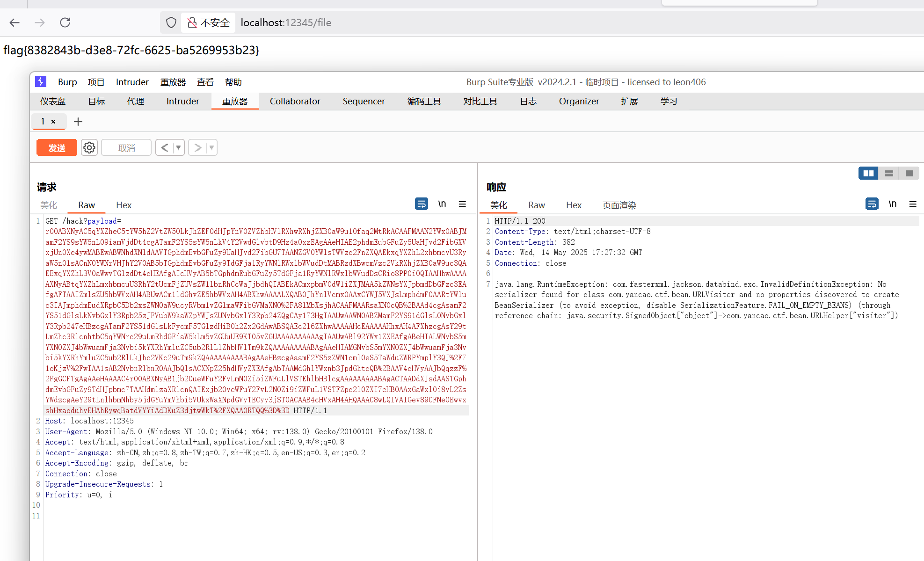
Task: Switch to combined tabs layout view
Action: pos(909,173)
